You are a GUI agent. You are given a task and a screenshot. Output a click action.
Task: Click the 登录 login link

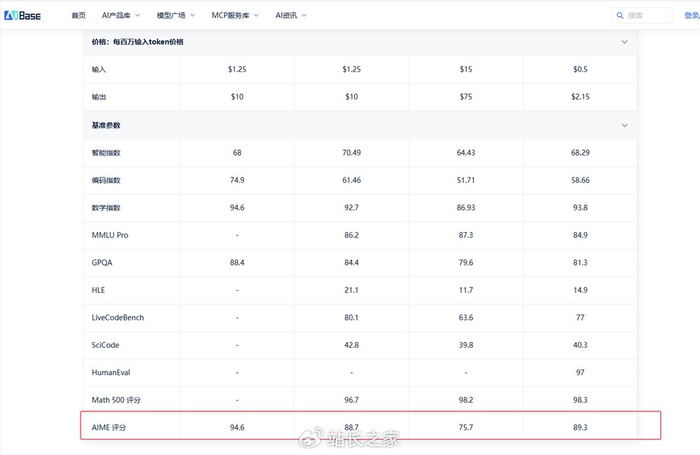tap(691, 16)
